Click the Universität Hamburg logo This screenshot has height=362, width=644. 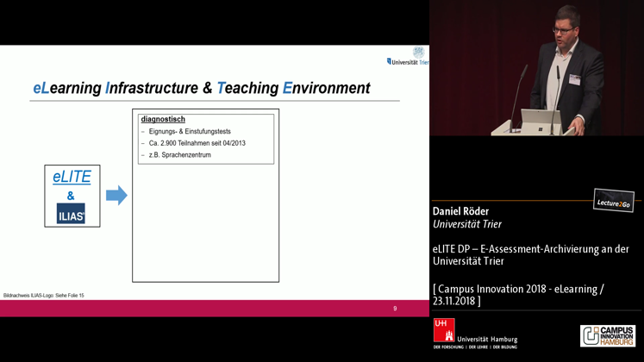[x=475, y=334]
